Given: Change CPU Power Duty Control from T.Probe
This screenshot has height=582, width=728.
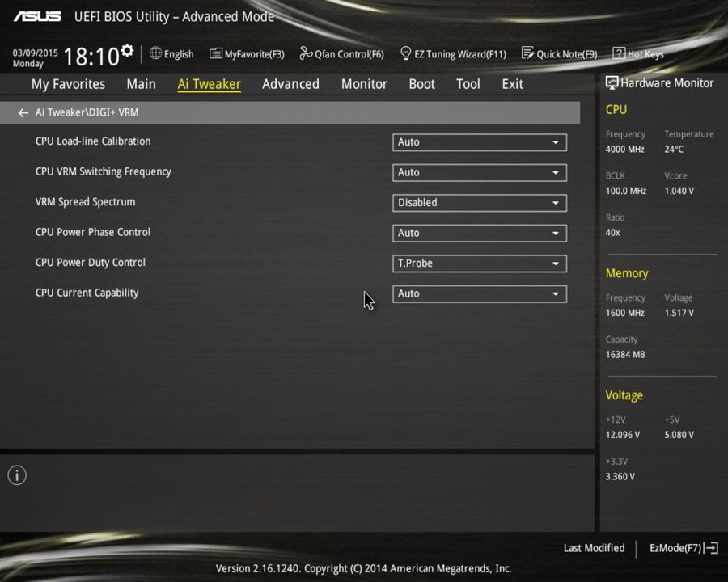Looking at the screenshot, I should 479,263.
